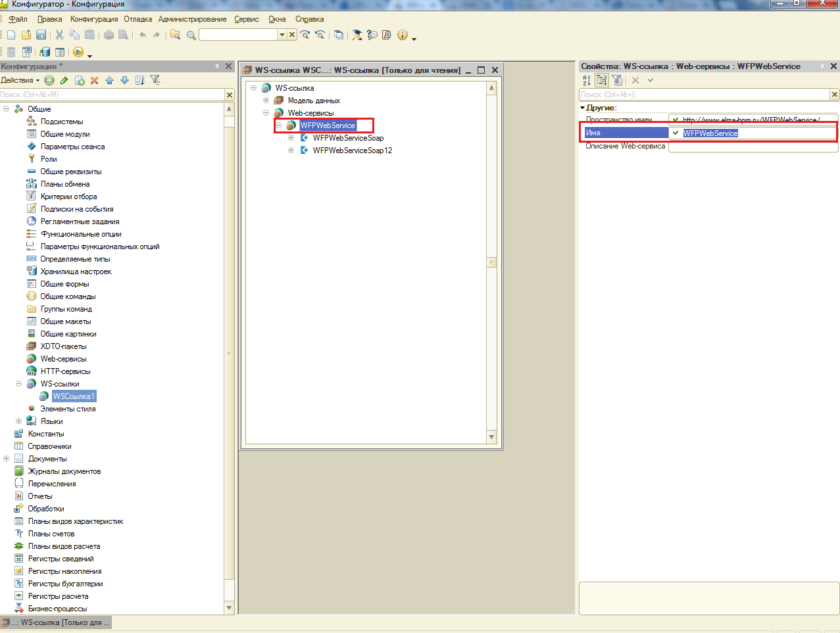Click the Syntax Helper icon in the main toolbar
This screenshot has width=840, height=633.
pyautogui.click(x=387, y=35)
